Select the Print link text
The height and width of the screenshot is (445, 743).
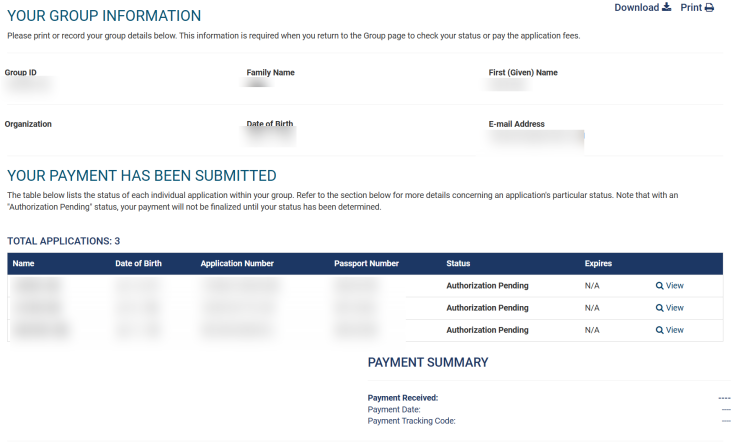click(691, 8)
